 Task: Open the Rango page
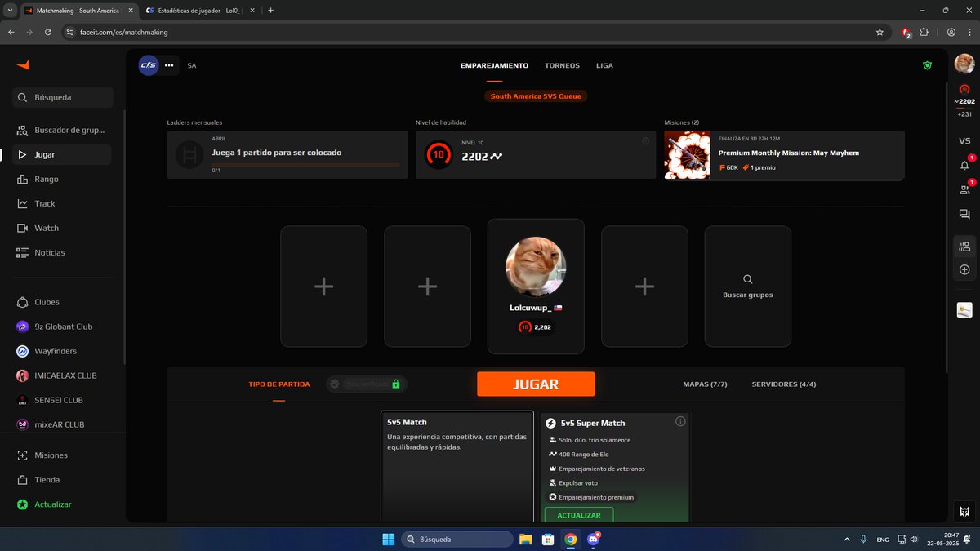63,179
